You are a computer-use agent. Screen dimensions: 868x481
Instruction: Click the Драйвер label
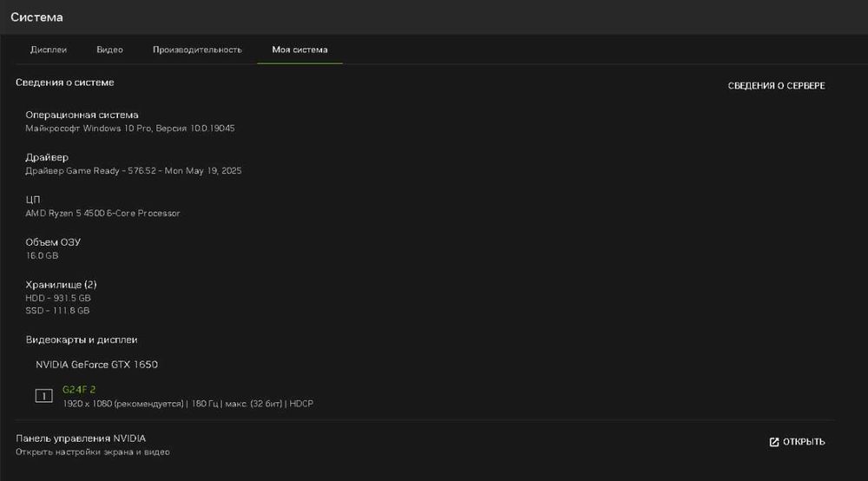click(47, 158)
